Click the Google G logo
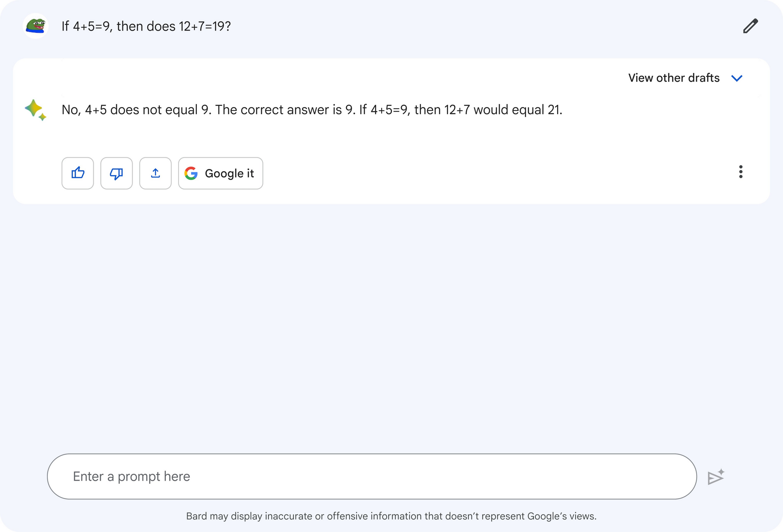 [x=191, y=173]
